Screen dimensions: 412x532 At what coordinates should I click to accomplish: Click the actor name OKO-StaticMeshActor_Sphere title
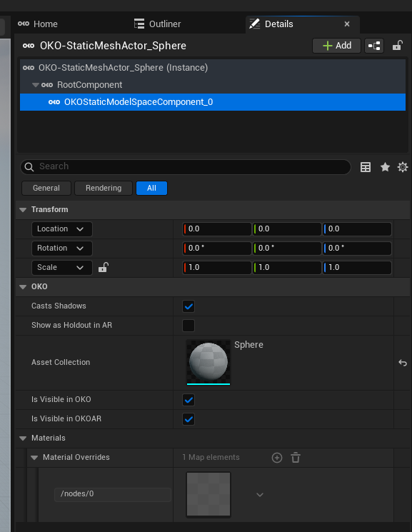[x=113, y=46]
